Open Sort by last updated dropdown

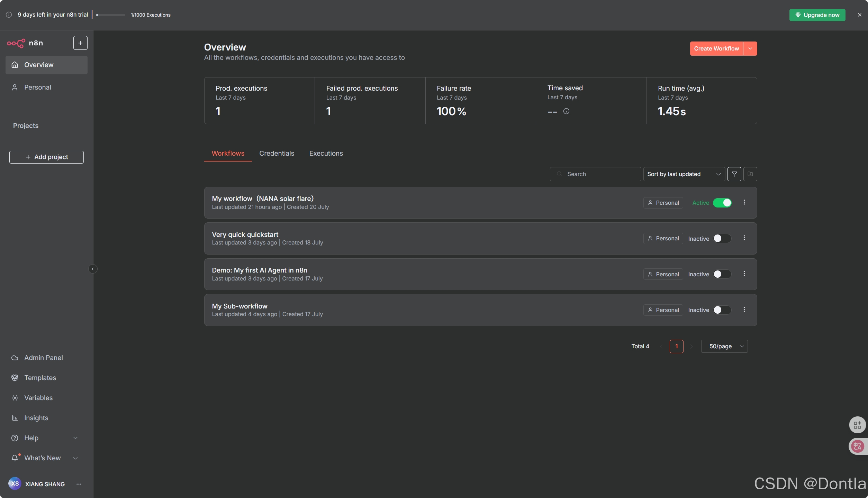pyautogui.click(x=684, y=174)
